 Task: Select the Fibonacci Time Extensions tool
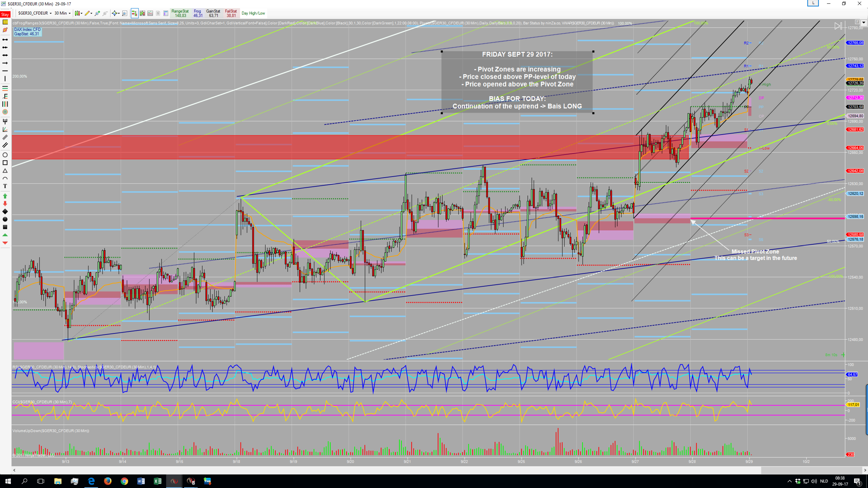5,104
